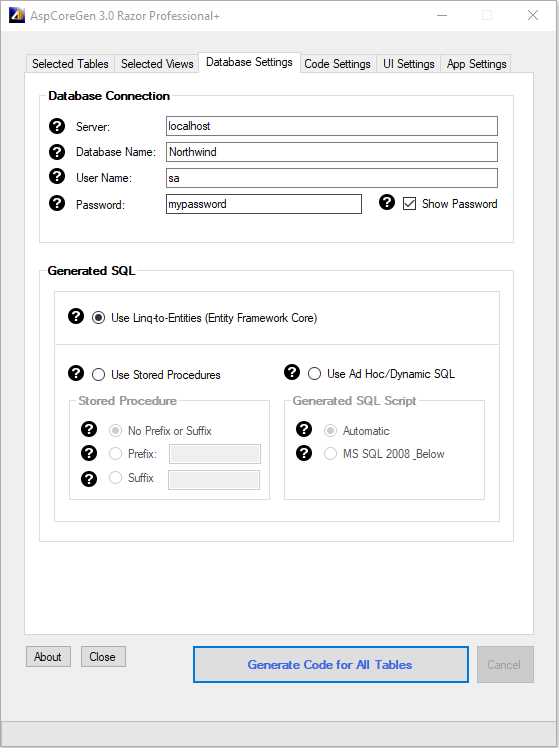The height and width of the screenshot is (748, 559).
Task: Choose the Suffix radio option
Action: tap(115, 478)
